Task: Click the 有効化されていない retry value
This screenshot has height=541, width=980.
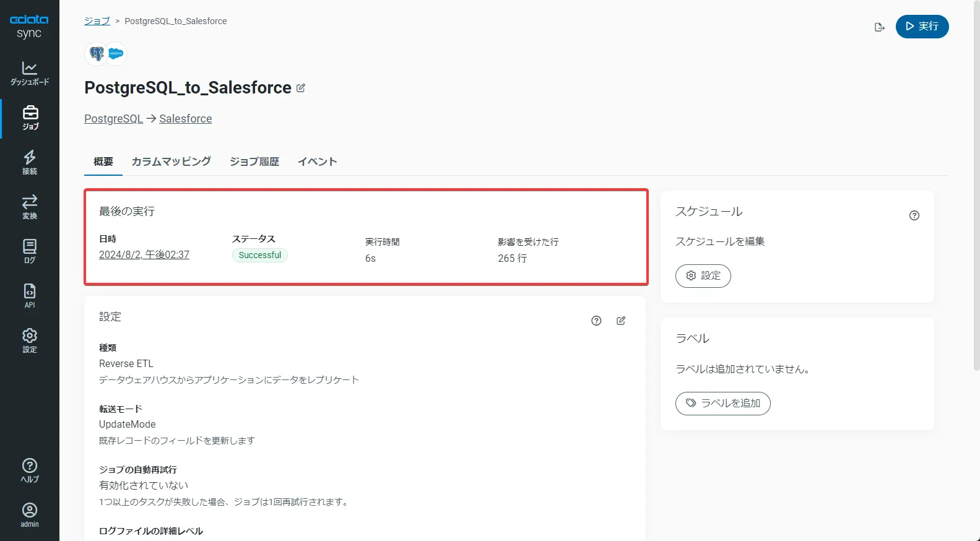Action: tap(144, 485)
